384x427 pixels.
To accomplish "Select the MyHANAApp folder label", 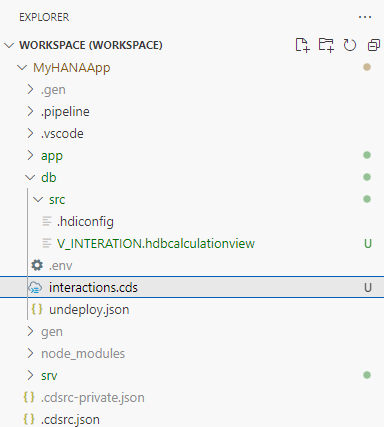I will (x=72, y=68).
